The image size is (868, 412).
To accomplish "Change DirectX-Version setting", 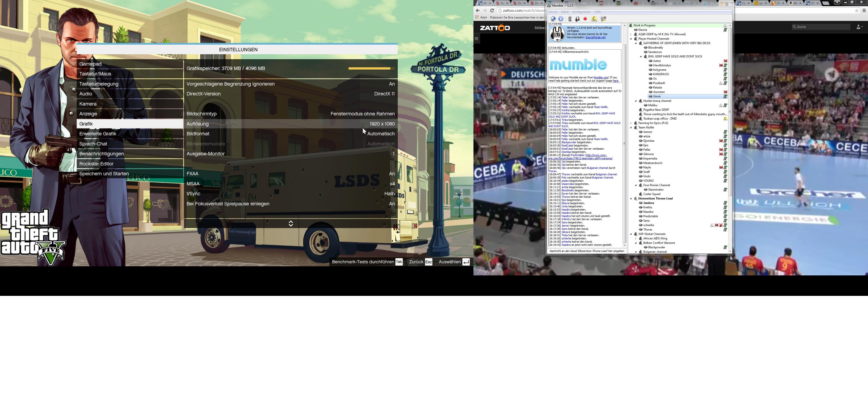I will [291, 94].
